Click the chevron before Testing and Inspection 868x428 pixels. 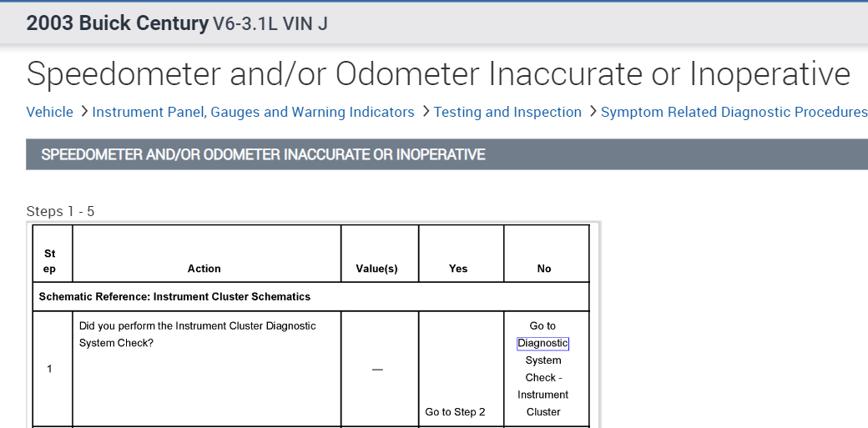click(425, 112)
